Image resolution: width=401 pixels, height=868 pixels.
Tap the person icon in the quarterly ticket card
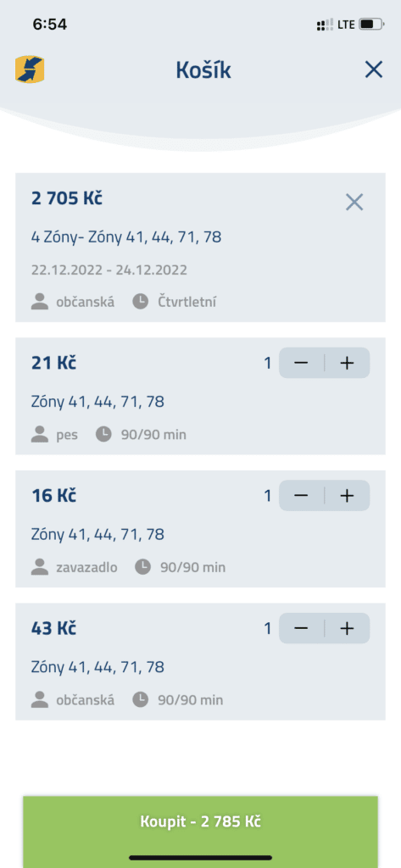(x=39, y=303)
